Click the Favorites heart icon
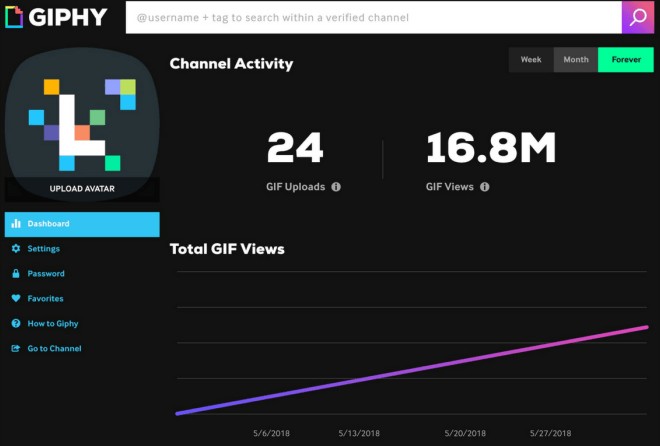Viewport: 660px width, 446px height. pyautogui.click(x=16, y=299)
